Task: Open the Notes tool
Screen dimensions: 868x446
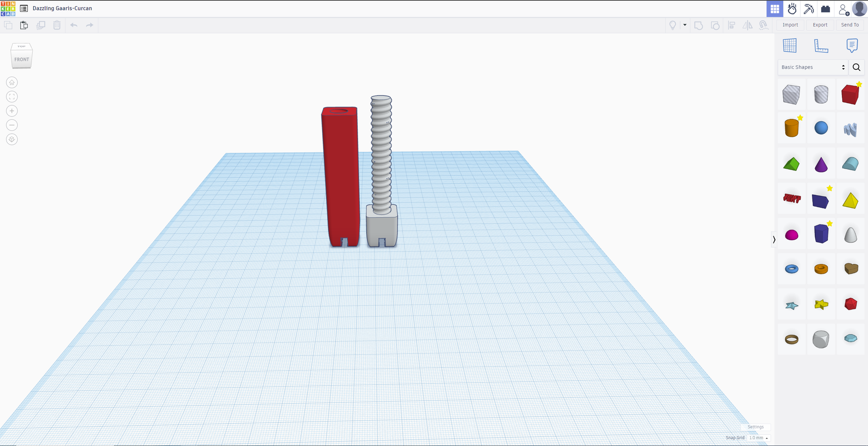Action: point(852,46)
